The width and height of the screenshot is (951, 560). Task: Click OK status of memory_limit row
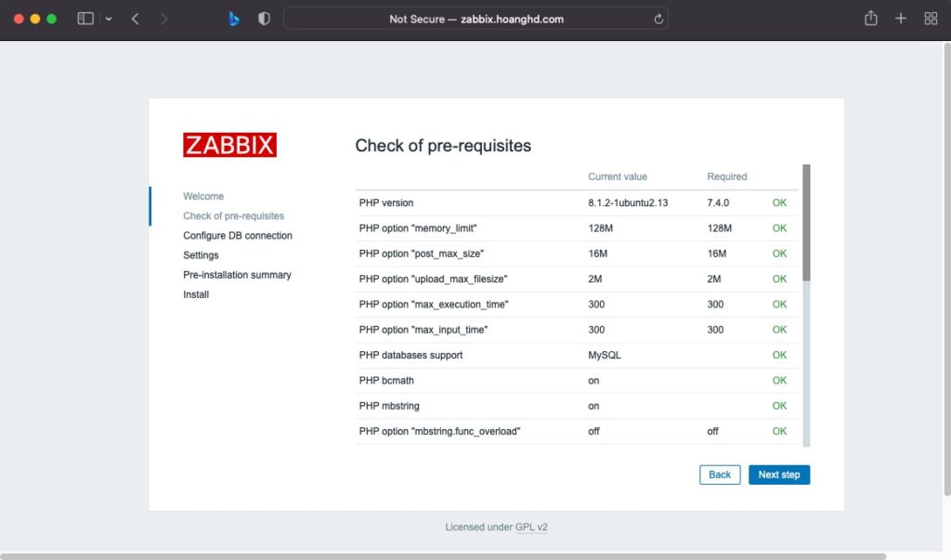click(x=779, y=228)
